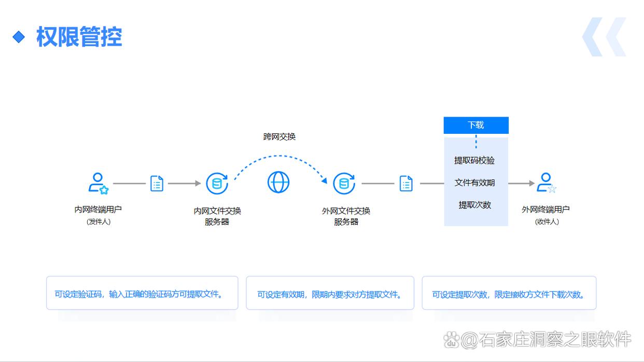The width and height of the screenshot is (644, 362).
Task: Click the 跨网交换 label above the arc
Action: 279,137
